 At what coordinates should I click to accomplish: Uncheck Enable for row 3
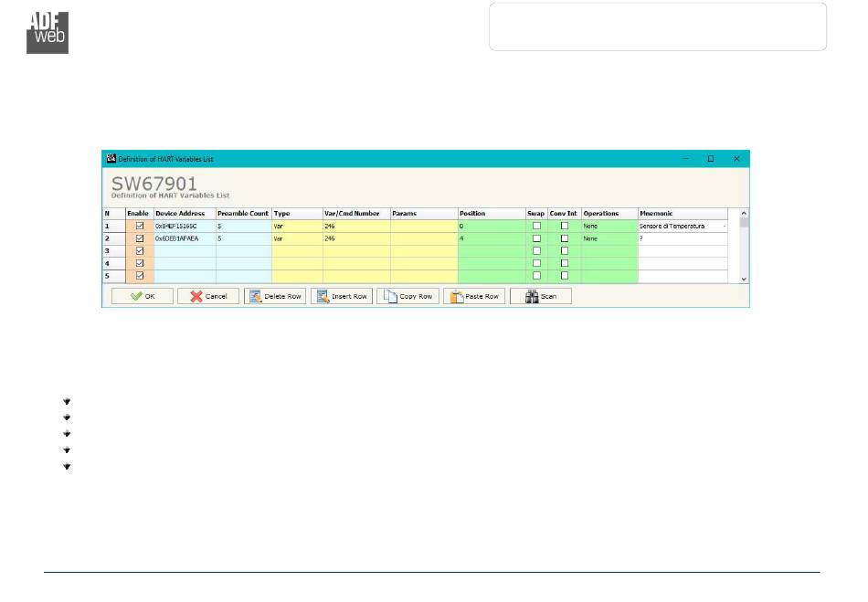pos(140,250)
